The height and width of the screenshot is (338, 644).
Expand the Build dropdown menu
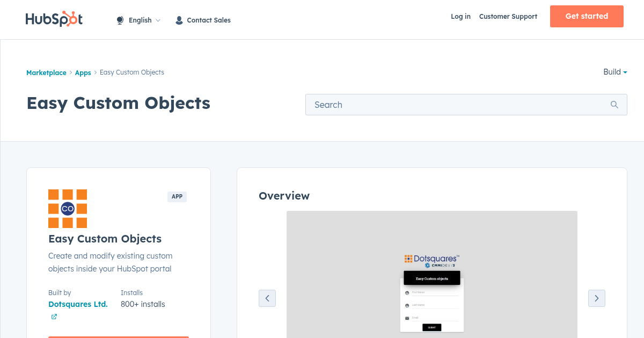click(615, 72)
